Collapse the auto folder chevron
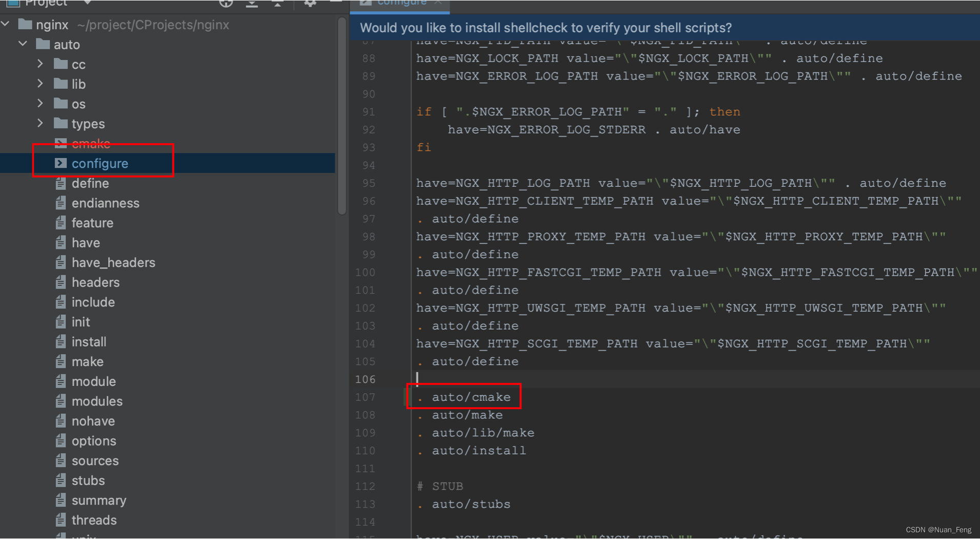 click(23, 44)
